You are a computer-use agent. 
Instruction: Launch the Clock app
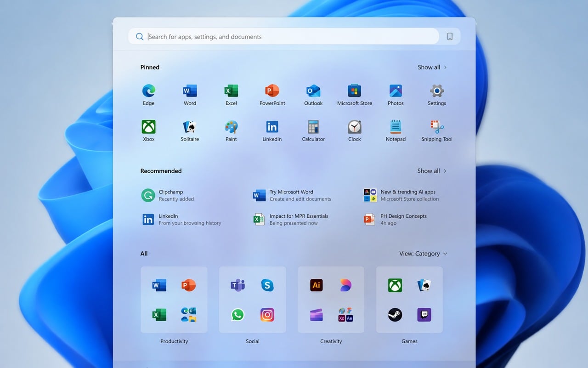(355, 130)
